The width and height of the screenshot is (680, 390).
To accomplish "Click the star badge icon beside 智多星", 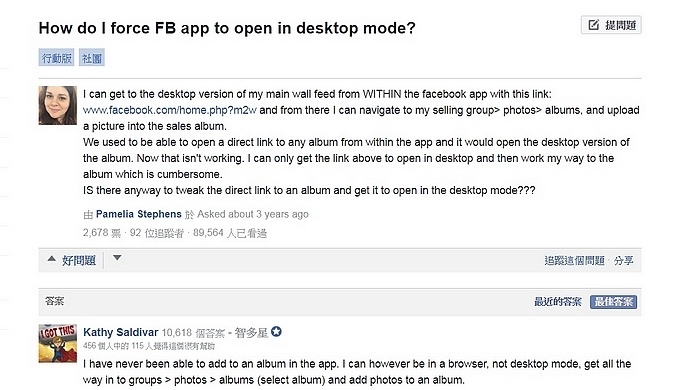I will click(x=276, y=332).
